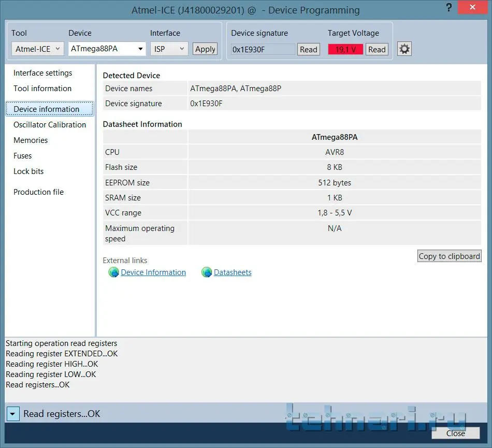492x448 pixels.
Task: Open the Fuses page
Action: tap(23, 155)
